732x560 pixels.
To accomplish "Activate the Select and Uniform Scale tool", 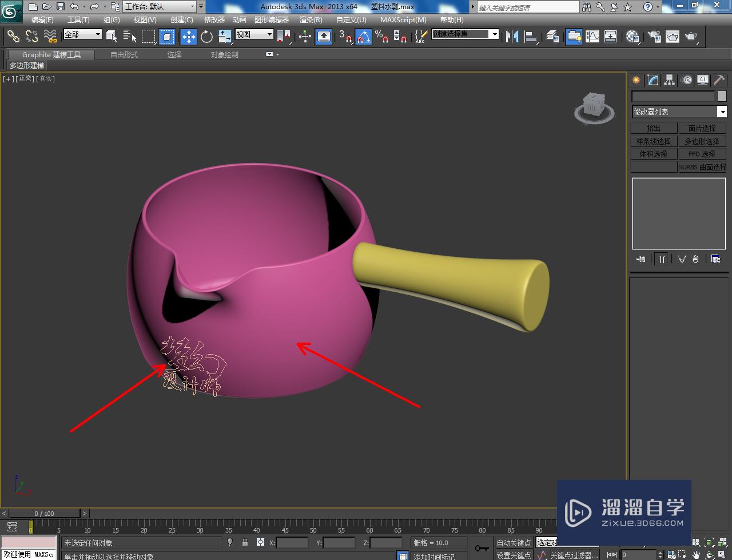I will [225, 37].
